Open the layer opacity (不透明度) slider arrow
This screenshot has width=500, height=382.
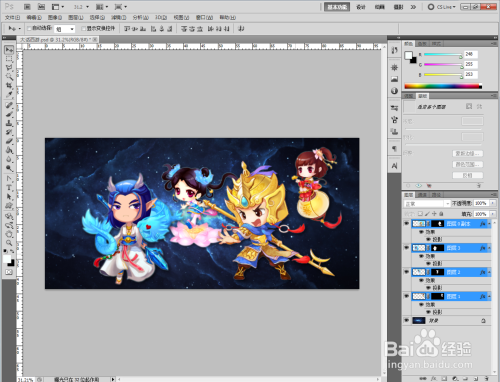coord(493,203)
